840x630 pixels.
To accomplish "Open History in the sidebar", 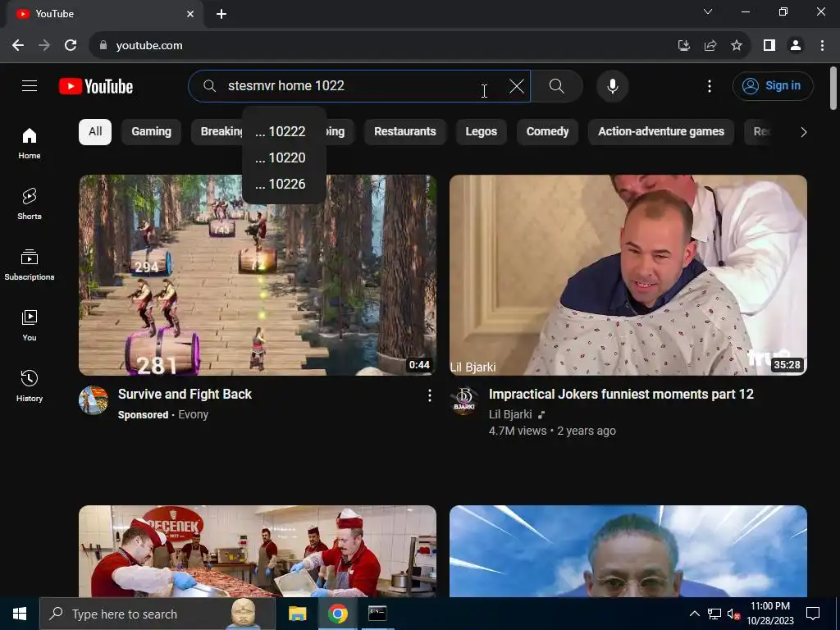I will pyautogui.click(x=30, y=386).
